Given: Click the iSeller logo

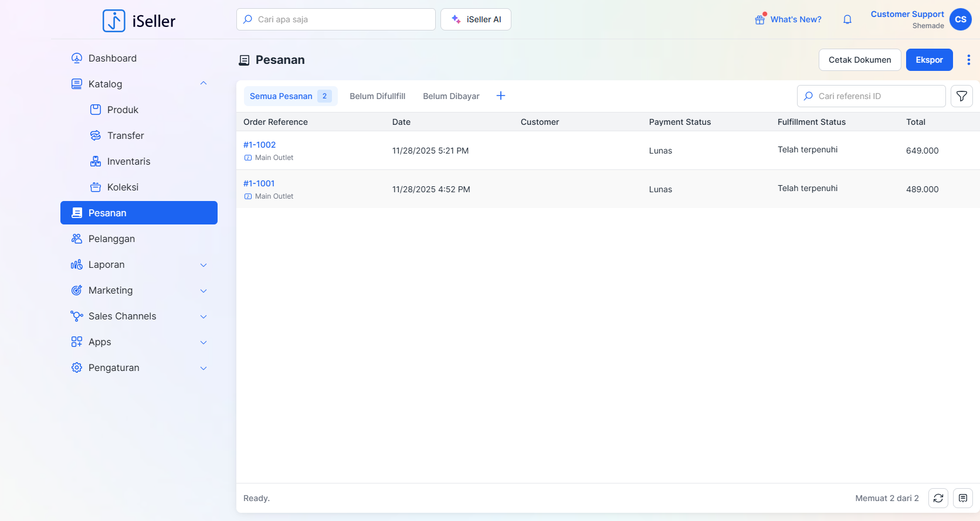Looking at the screenshot, I should (139, 21).
